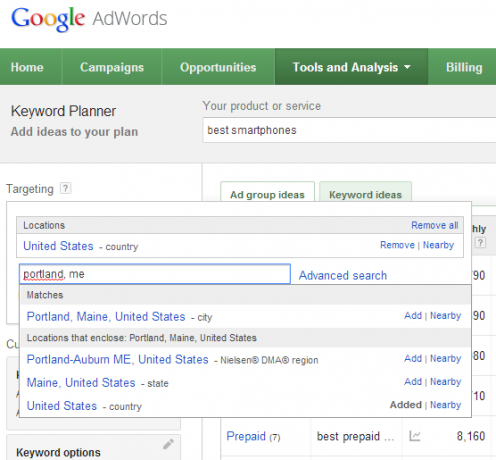The height and width of the screenshot is (460, 496).
Task: Open the trend chart icon for Prepaid row
Action: [x=415, y=436]
